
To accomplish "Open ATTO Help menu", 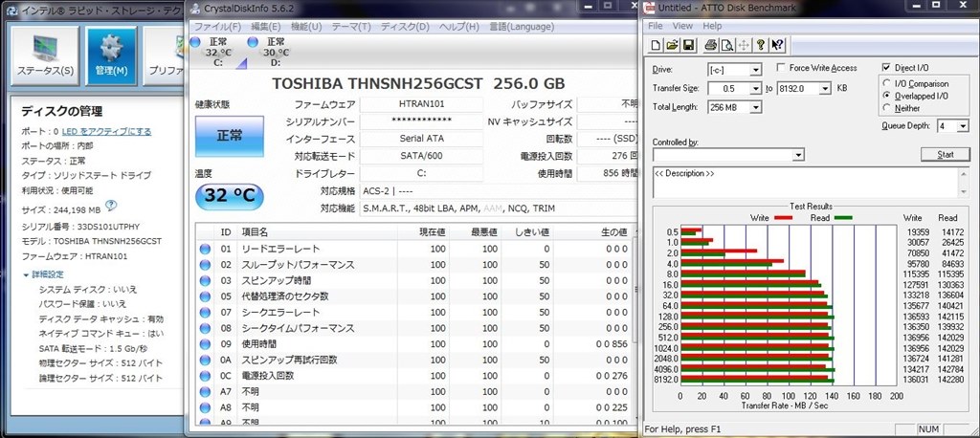I will click(712, 26).
